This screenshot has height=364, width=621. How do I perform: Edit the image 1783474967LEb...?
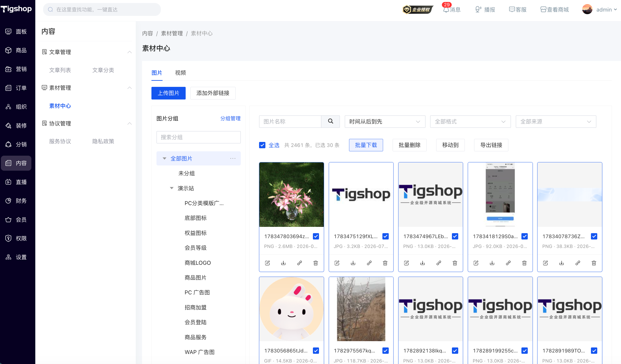(407, 263)
